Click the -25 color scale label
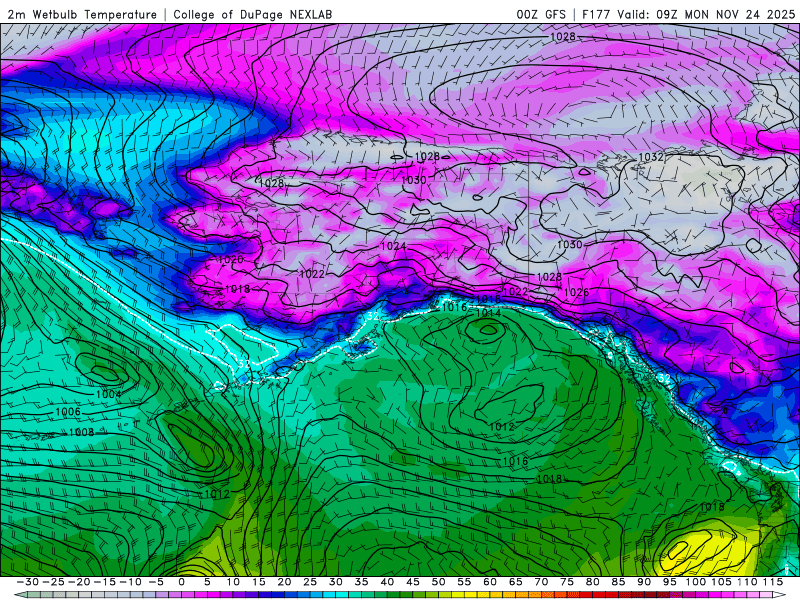The image size is (800, 600). point(53,582)
